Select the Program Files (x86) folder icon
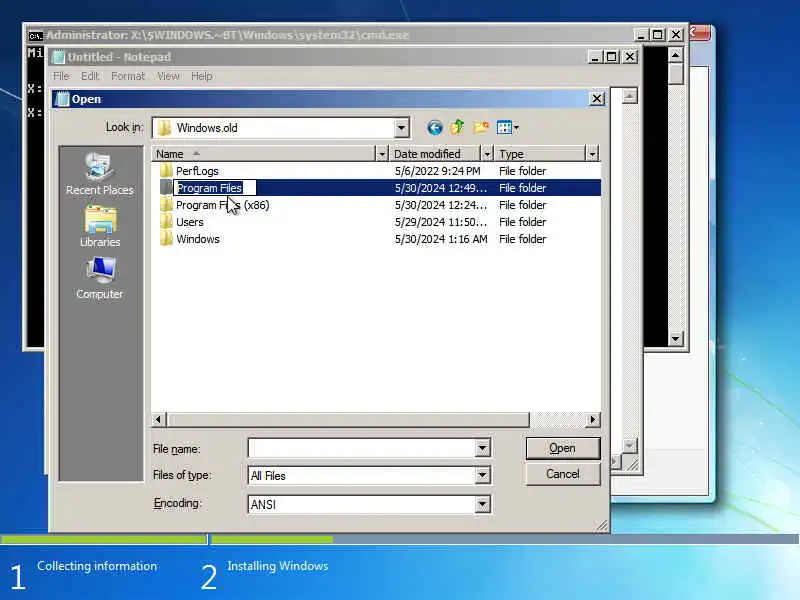800x600 pixels. click(166, 205)
